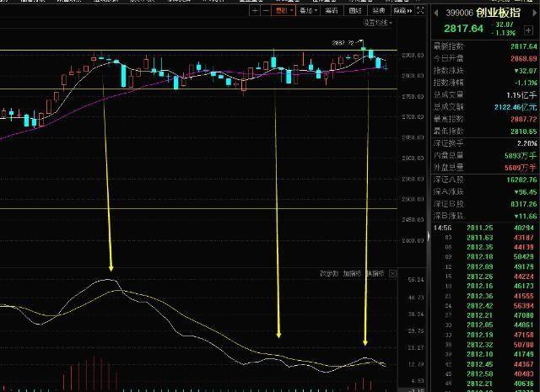Select the 14:56 row in the tick list
540x392 pixels.
[442, 227]
